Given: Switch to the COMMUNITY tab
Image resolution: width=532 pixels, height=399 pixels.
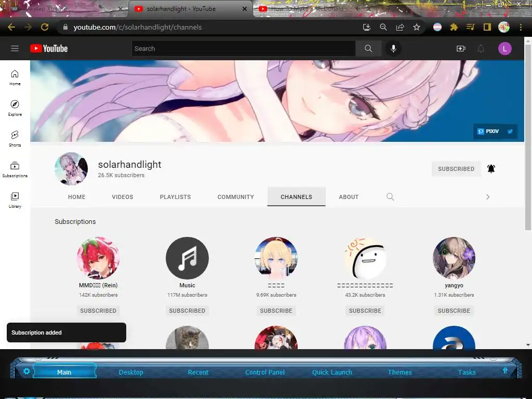Looking at the screenshot, I should click(236, 197).
